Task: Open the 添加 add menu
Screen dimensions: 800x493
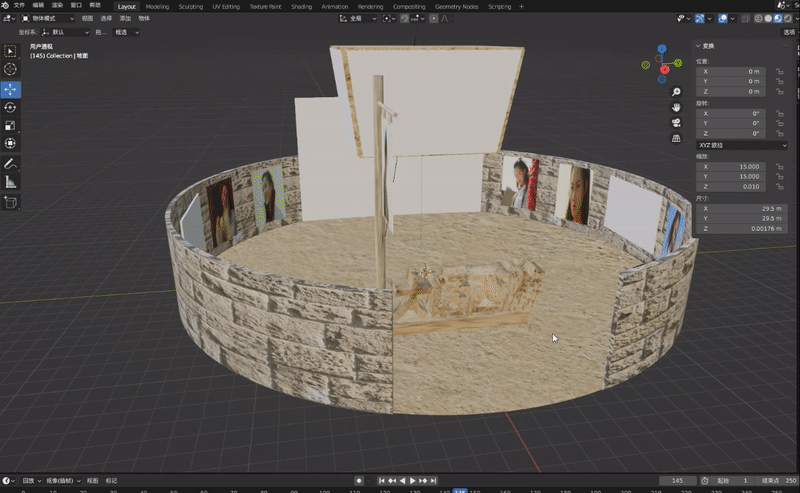Action: pyautogui.click(x=125, y=18)
